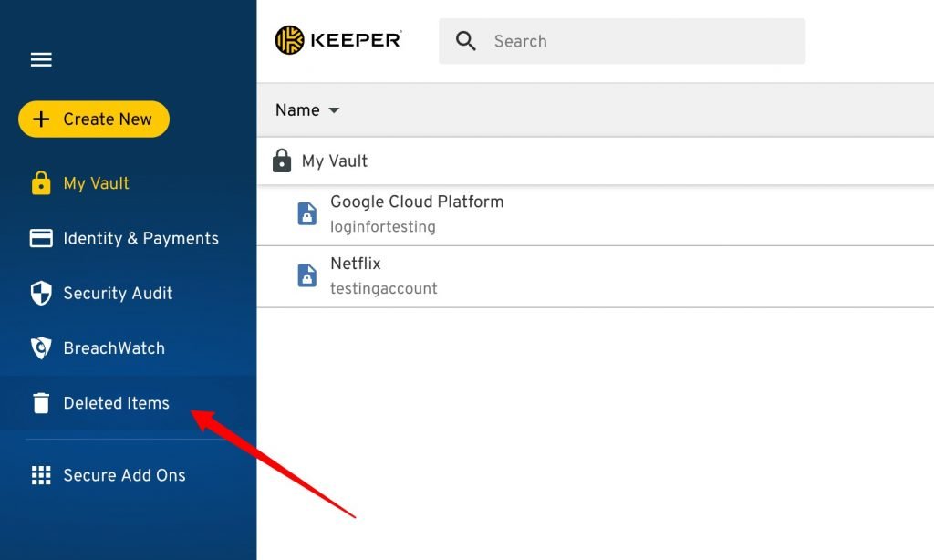Click the plus icon in Create New
Viewport: 934px width, 560px height.
coord(41,119)
